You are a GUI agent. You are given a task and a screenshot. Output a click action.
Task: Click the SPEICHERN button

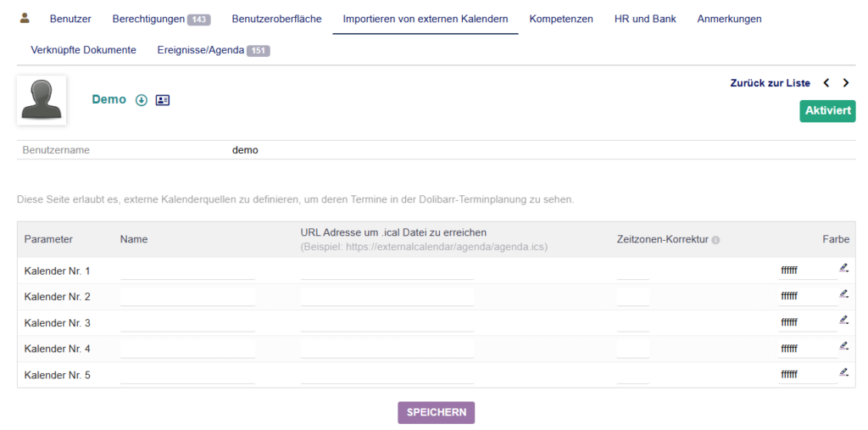tap(436, 412)
